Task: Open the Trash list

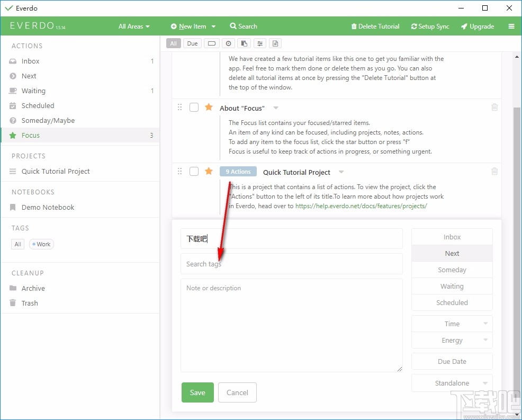Action: click(x=80, y=303)
